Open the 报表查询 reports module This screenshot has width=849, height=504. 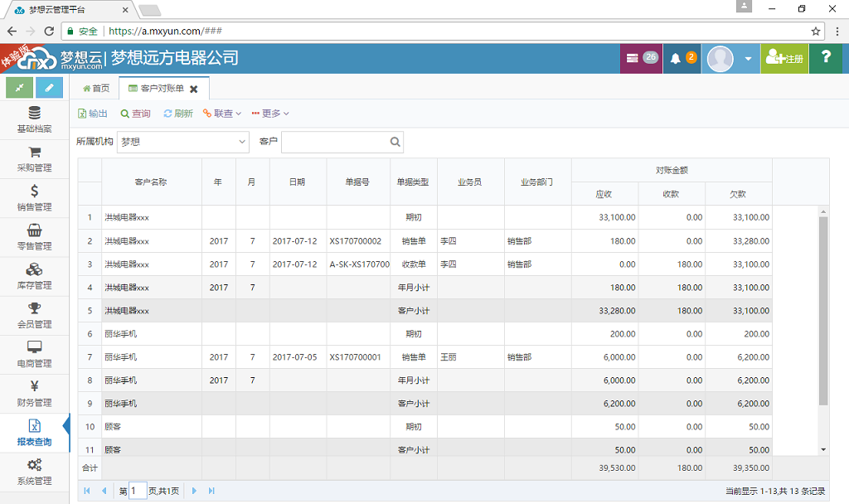[x=34, y=433]
